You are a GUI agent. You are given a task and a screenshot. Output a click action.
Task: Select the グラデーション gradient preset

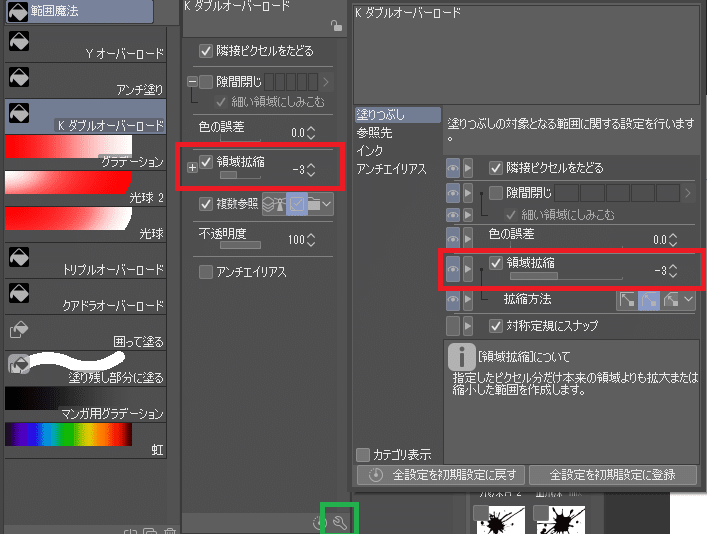tap(86, 152)
